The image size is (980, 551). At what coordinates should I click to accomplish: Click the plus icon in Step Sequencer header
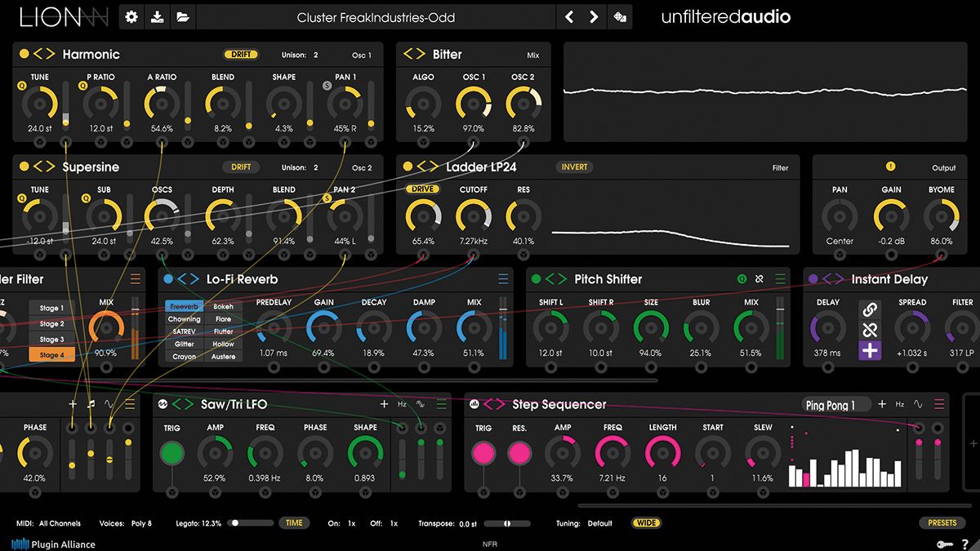(882, 404)
